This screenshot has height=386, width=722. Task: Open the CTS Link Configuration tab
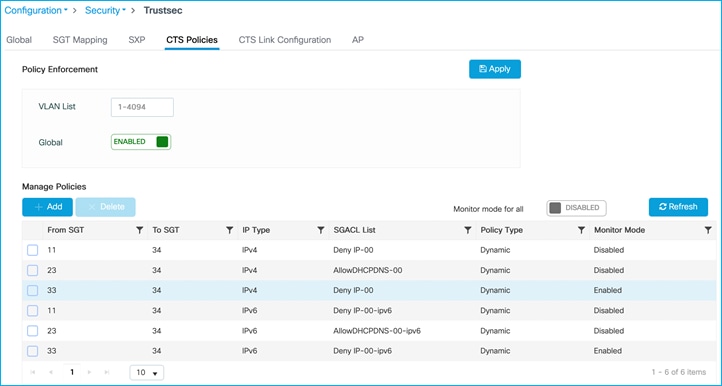pyautogui.click(x=285, y=40)
